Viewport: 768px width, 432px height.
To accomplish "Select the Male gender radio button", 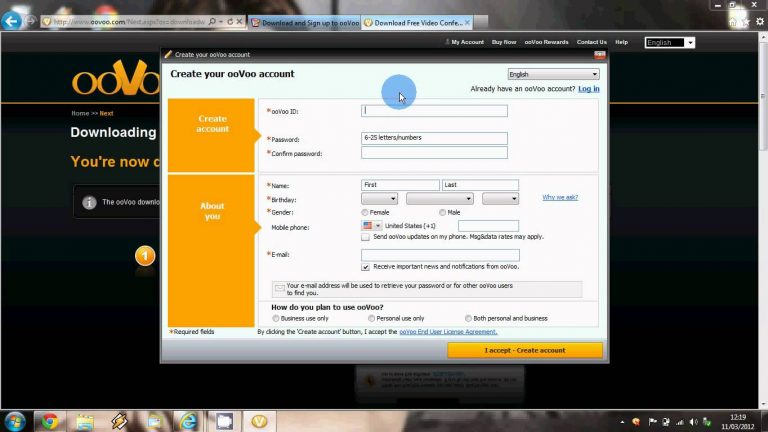I will (x=443, y=213).
